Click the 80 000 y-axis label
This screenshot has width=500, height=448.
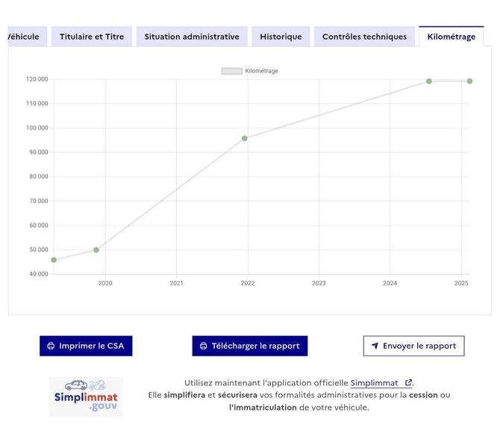click(x=39, y=176)
